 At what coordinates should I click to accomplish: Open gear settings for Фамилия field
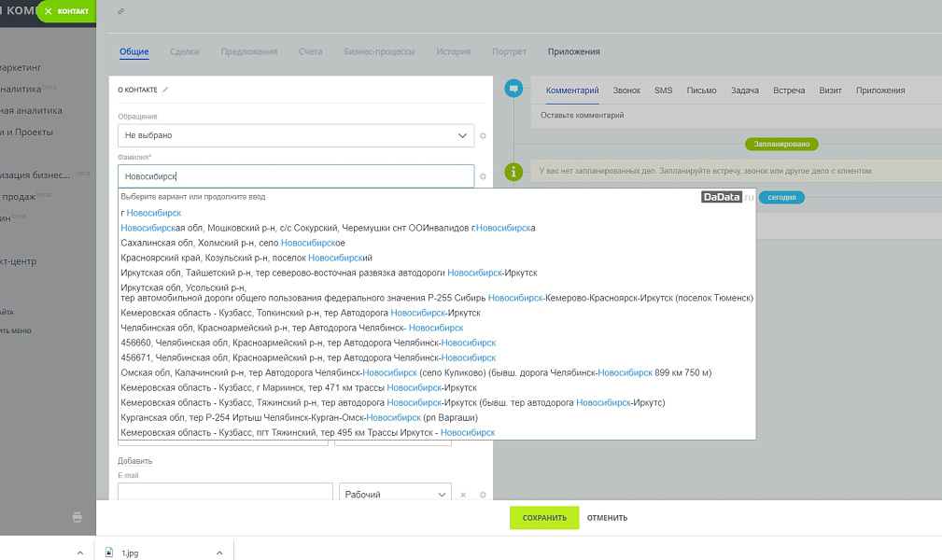[483, 176]
